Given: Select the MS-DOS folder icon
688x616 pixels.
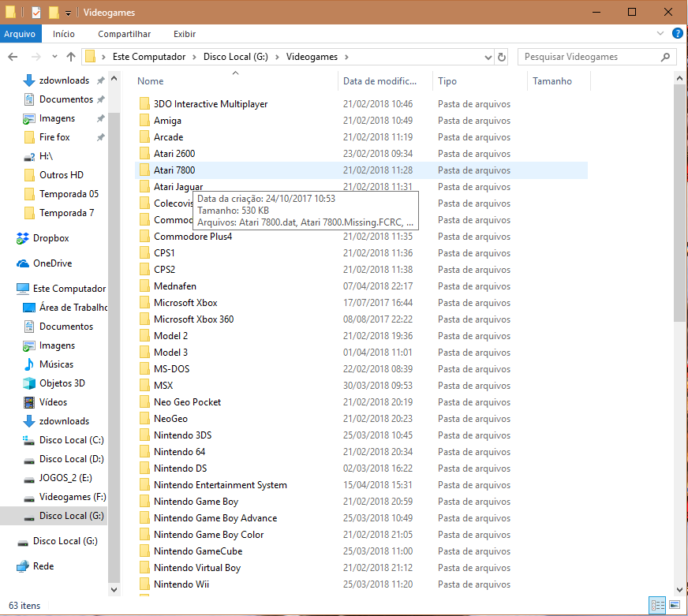Looking at the screenshot, I should pos(144,368).
